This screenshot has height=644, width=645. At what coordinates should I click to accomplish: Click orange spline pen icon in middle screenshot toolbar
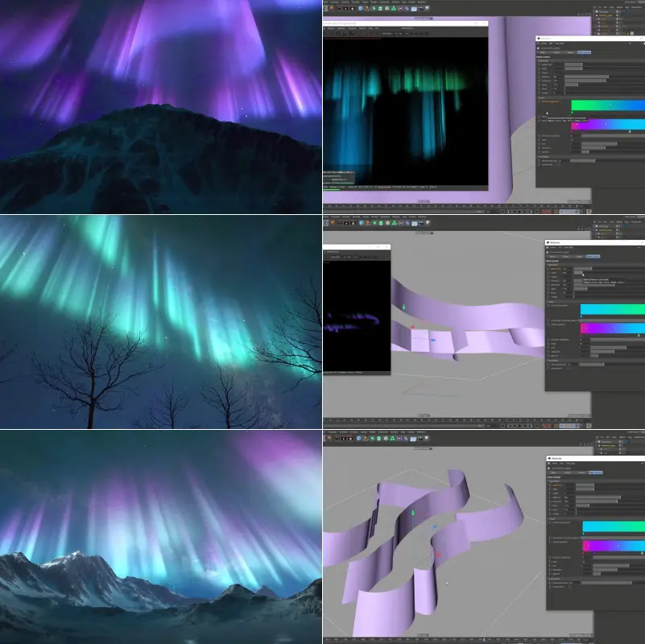coord(368,223)
